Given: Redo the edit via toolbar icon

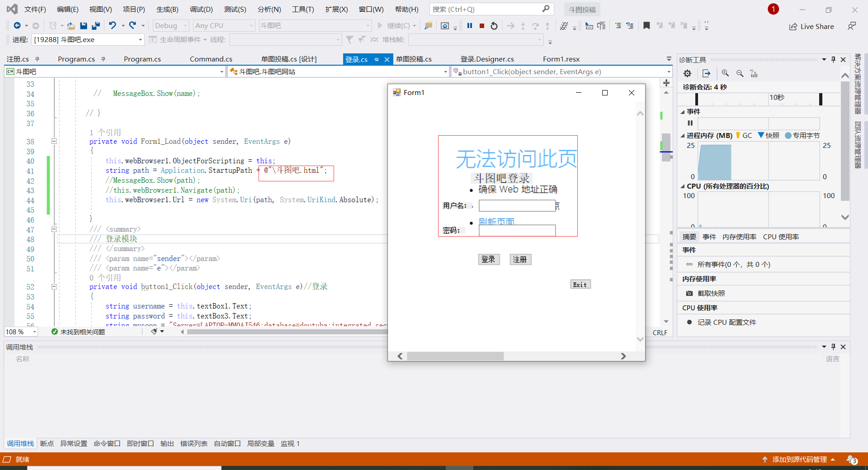Looking at the screenshot, I should pos(132,26).
